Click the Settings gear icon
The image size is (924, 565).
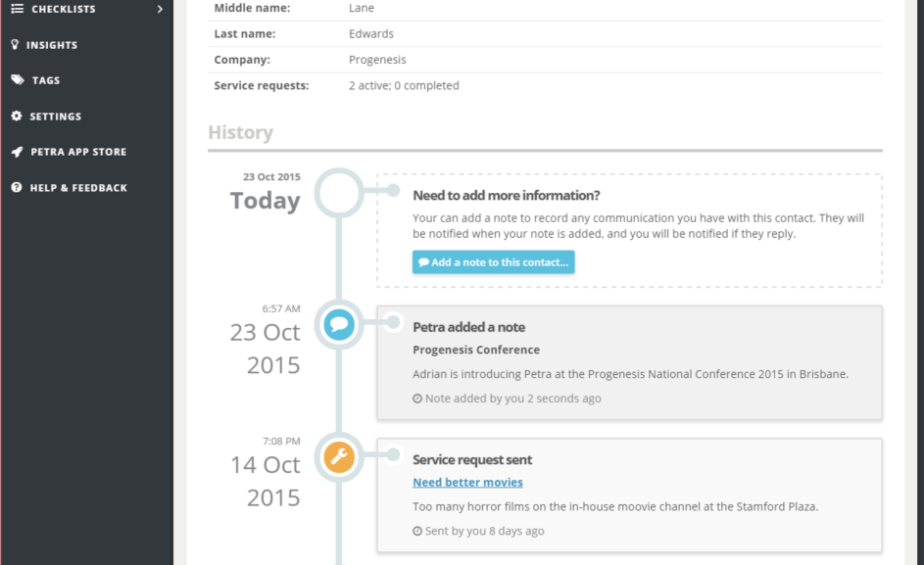point(17,117)
